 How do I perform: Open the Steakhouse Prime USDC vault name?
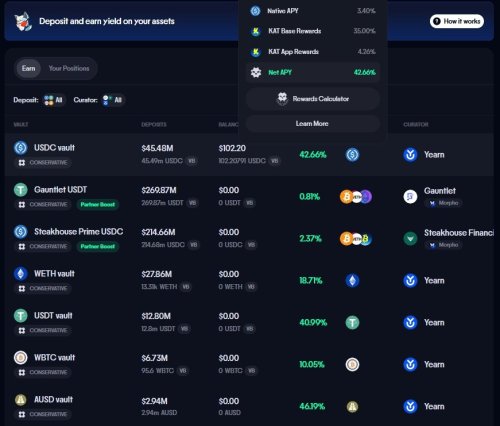[79, 232]
